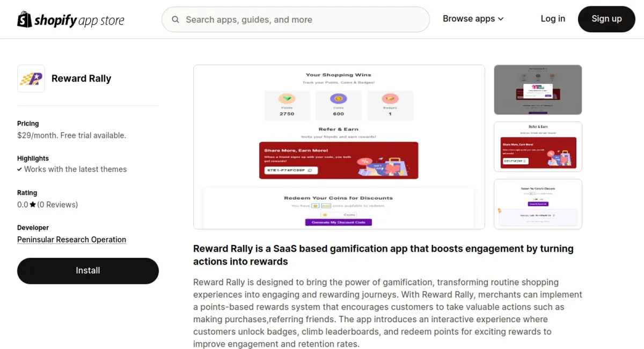Click the Shopify bag logo icon
The width and height of the screenshot is (644, 349).
click(x=25, y=20)
